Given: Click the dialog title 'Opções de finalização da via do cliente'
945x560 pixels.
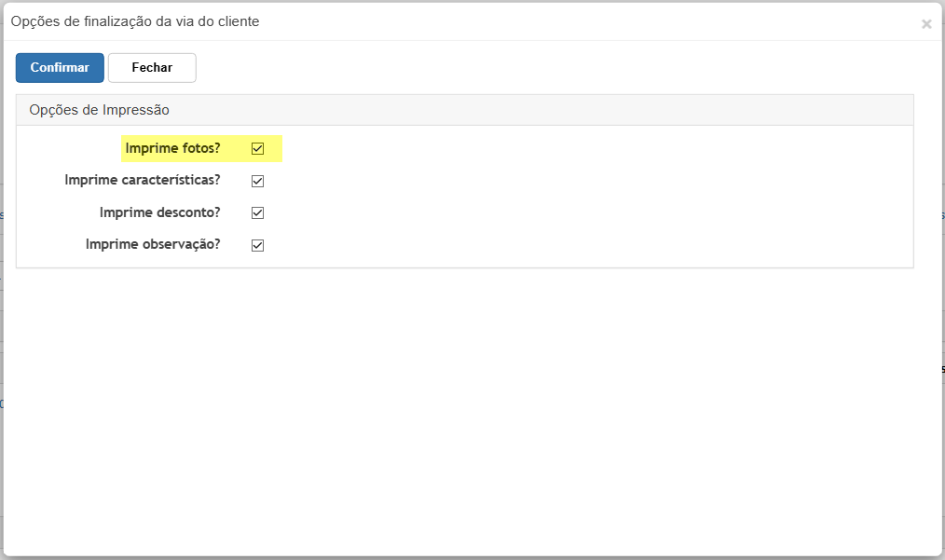Looking at the screenshot, I should point(135,21).
